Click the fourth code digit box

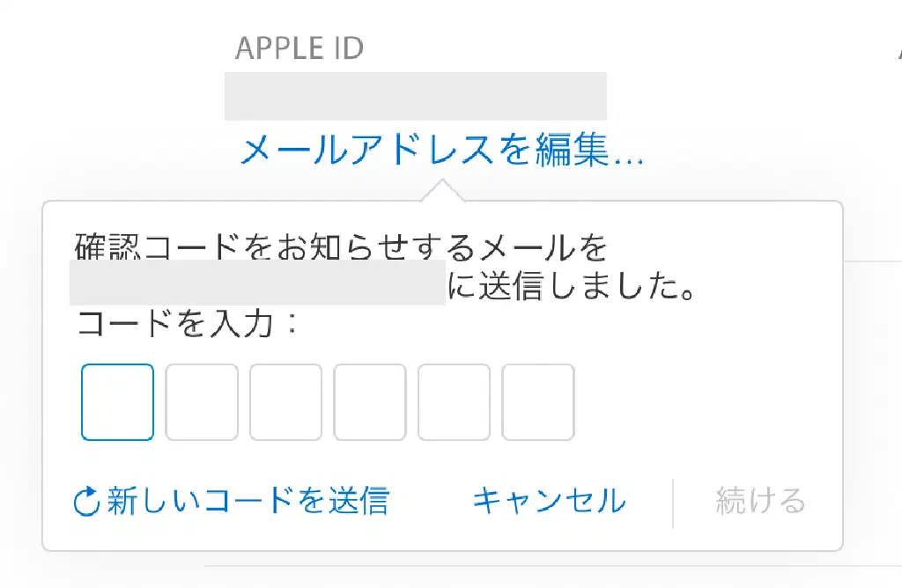coord(370,402)
